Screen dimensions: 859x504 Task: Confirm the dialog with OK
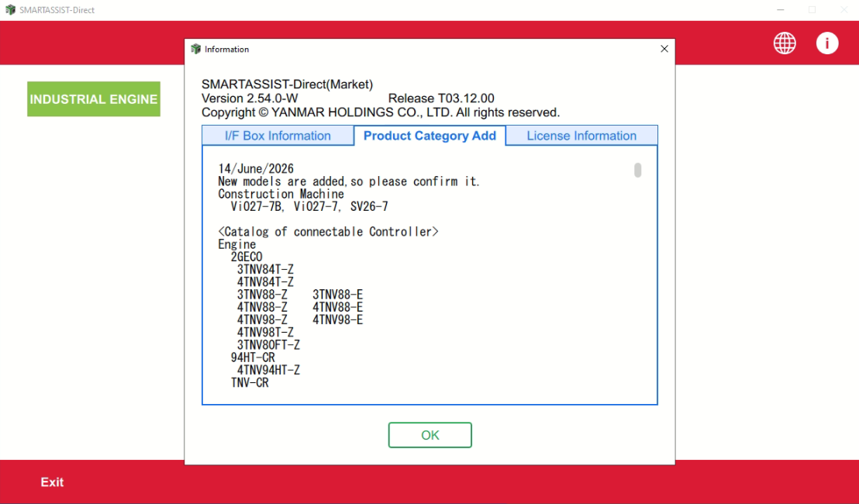430,435
